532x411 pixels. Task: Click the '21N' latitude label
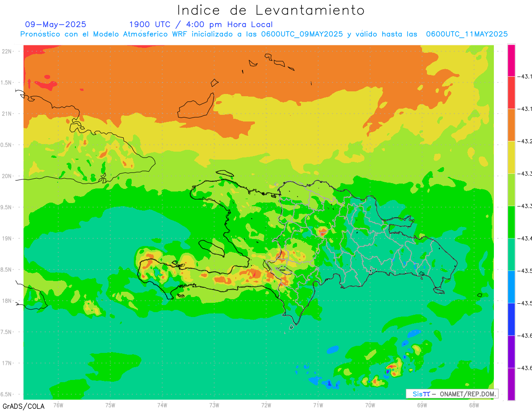point(8,114)
